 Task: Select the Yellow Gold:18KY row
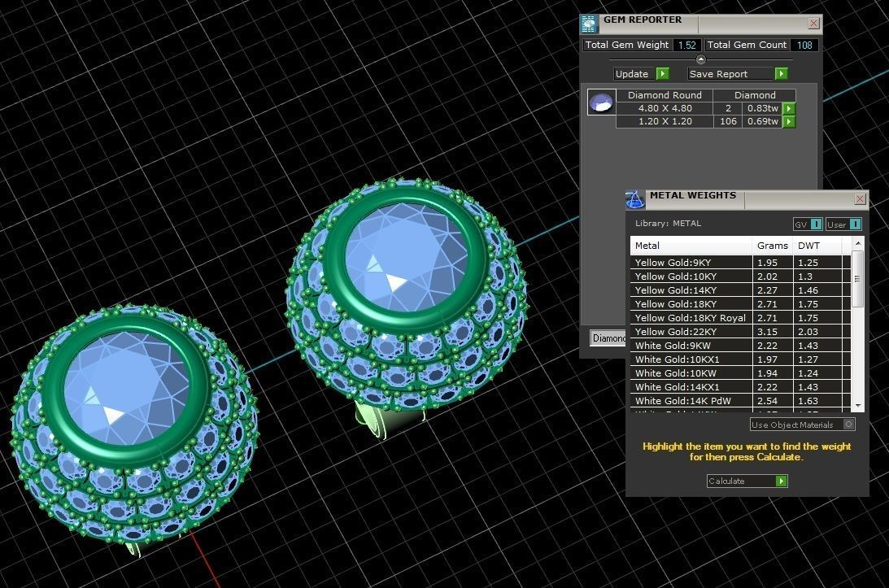coord(740,304)
